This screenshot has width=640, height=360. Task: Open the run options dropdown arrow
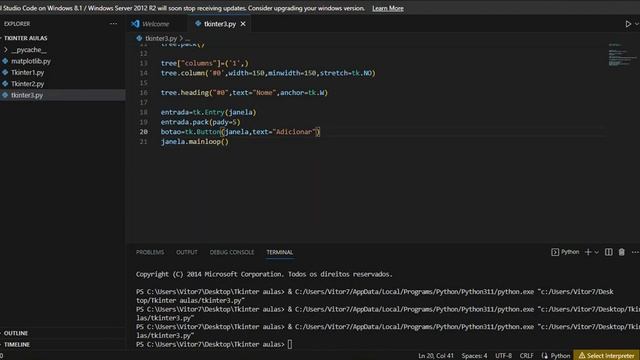(637, 24)
